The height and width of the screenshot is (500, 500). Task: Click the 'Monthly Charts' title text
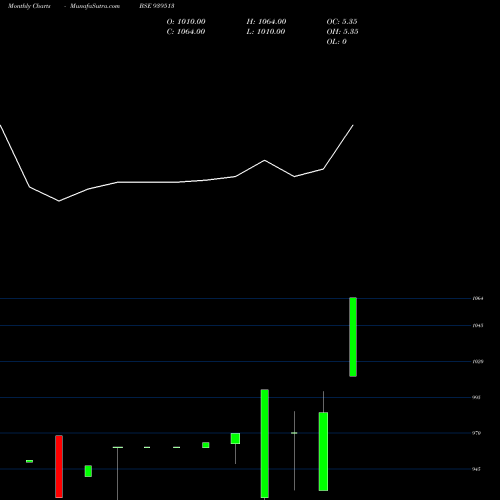29,6
